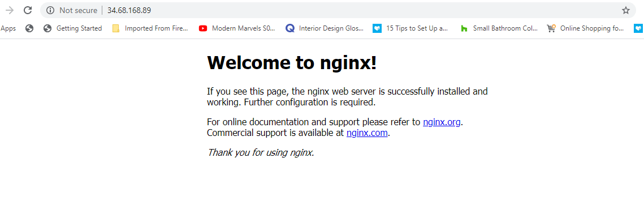Bookmark this page with the star icon
This screenshot has height=213, width=644.
coord(625,10)
